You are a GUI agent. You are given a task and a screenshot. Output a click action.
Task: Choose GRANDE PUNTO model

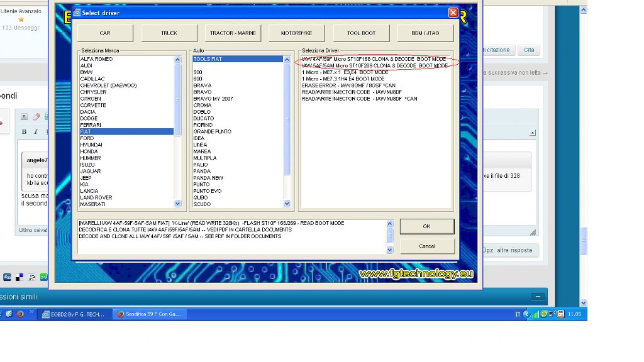[213, 132]
